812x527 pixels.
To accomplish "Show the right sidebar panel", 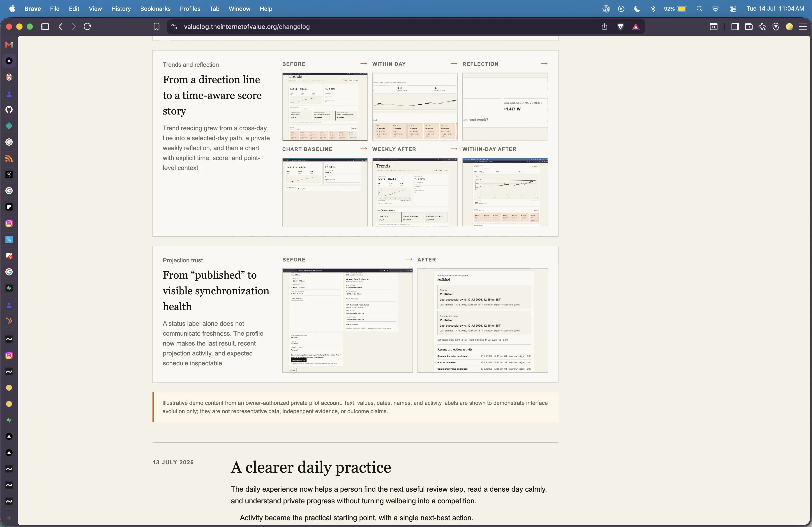I will (735, 27).
